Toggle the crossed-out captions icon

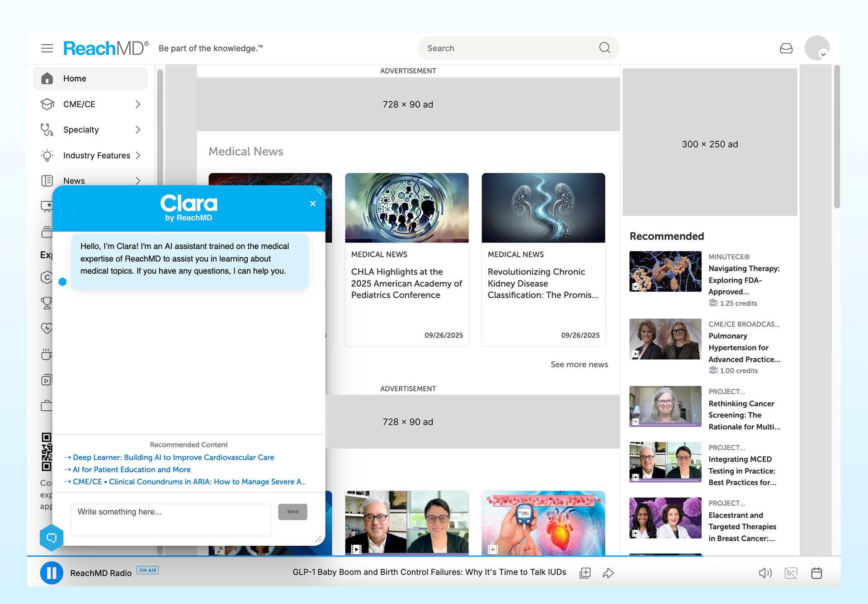pyautogui.click(x=791, y=573)
